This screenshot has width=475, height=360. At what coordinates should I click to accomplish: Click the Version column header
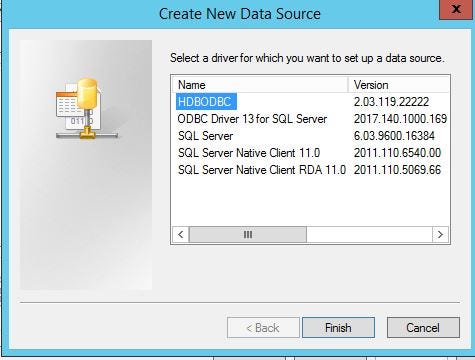(x=399, y=85)
